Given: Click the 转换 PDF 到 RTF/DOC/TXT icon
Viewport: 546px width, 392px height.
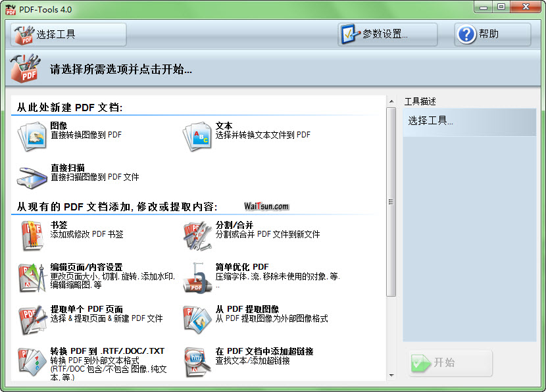Looking at the screenshot, I should coord(32,361).
